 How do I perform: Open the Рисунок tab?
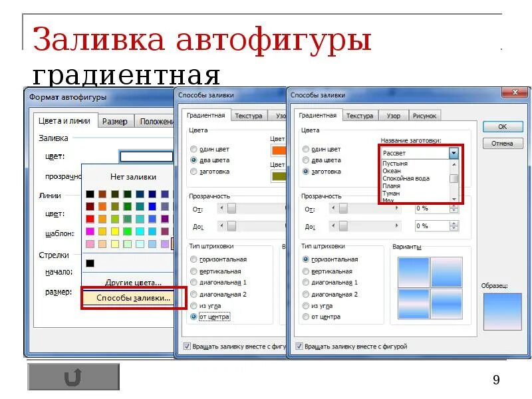pyautogui.click(x=426, y=114)
